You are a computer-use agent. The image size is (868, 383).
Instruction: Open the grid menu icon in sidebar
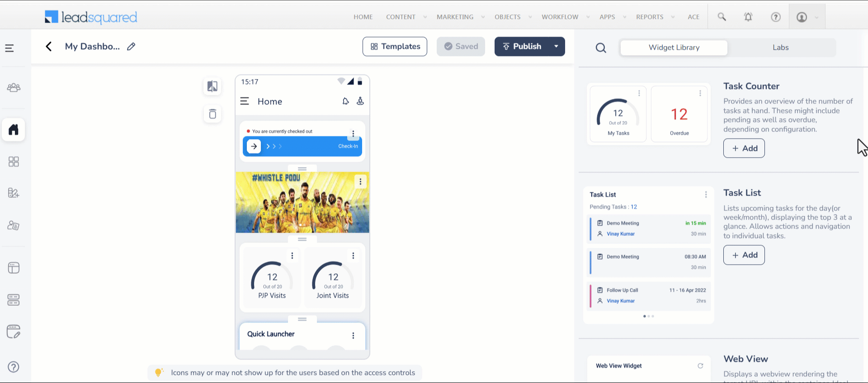[14, 162]
